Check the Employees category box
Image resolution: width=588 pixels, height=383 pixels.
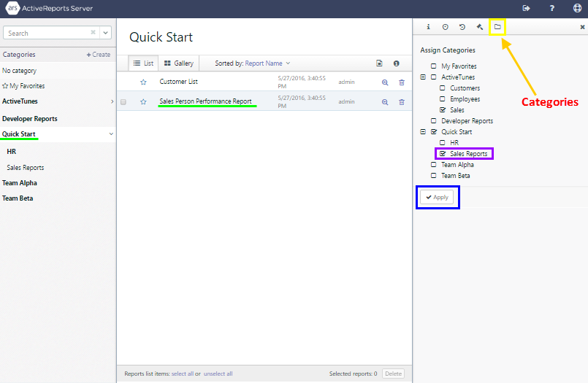tap(443, 98)
